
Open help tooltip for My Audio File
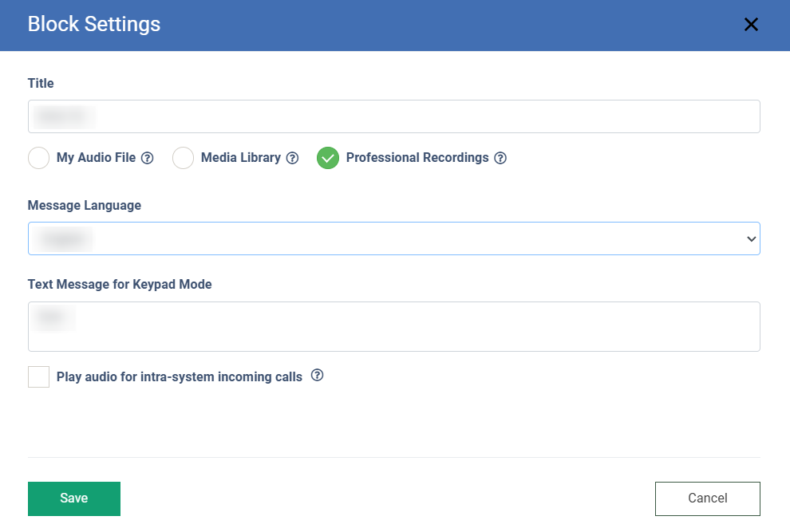click(148, 158)
